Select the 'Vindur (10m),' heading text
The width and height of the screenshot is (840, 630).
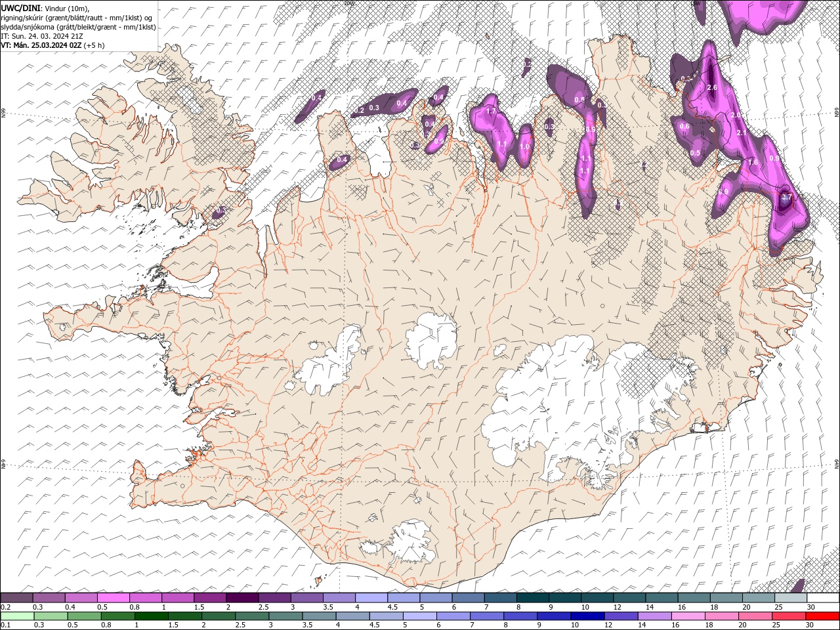[x=66, y=8]
